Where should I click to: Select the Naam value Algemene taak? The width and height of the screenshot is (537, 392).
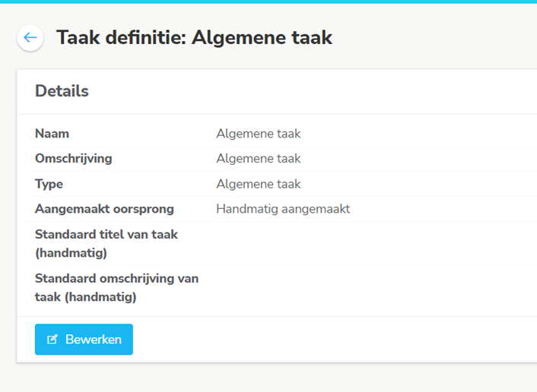[x=259, y=134]
